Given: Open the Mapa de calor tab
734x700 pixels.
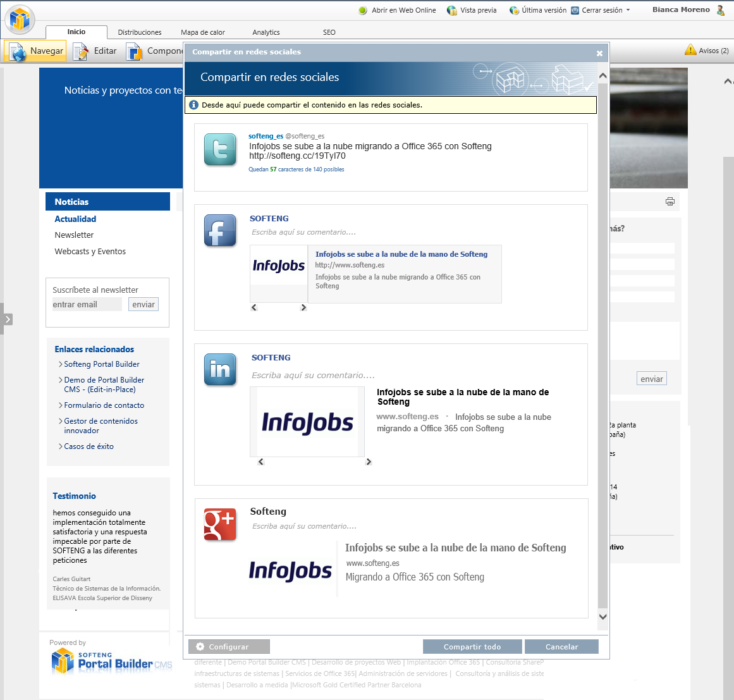Looking at the screenshot, I should 202,32.
